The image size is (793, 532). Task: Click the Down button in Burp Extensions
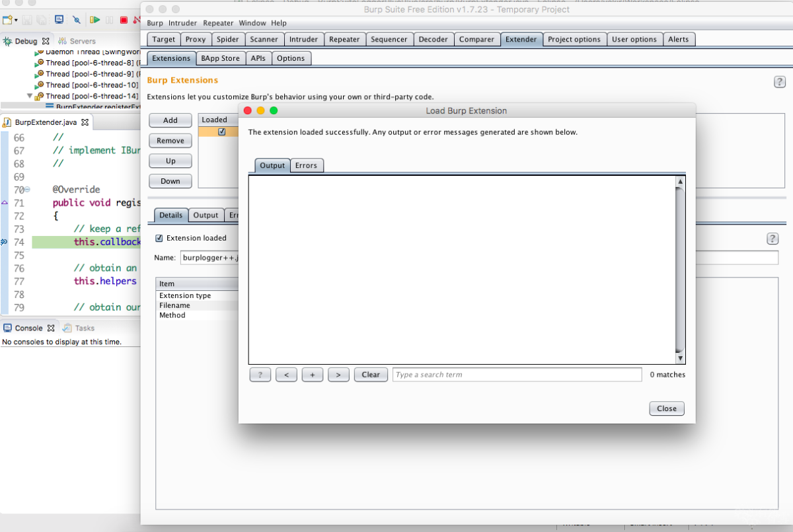coord(170,181)
